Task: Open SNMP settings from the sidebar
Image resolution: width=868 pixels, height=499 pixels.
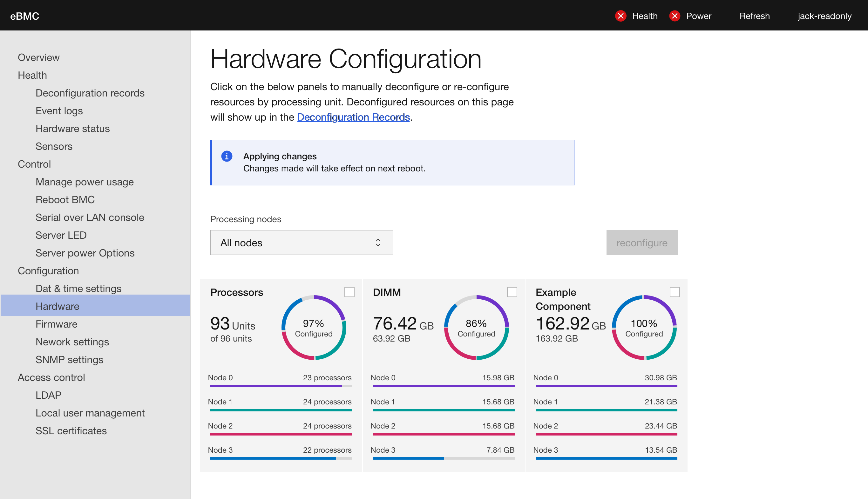Action: (x=69, y=360)
